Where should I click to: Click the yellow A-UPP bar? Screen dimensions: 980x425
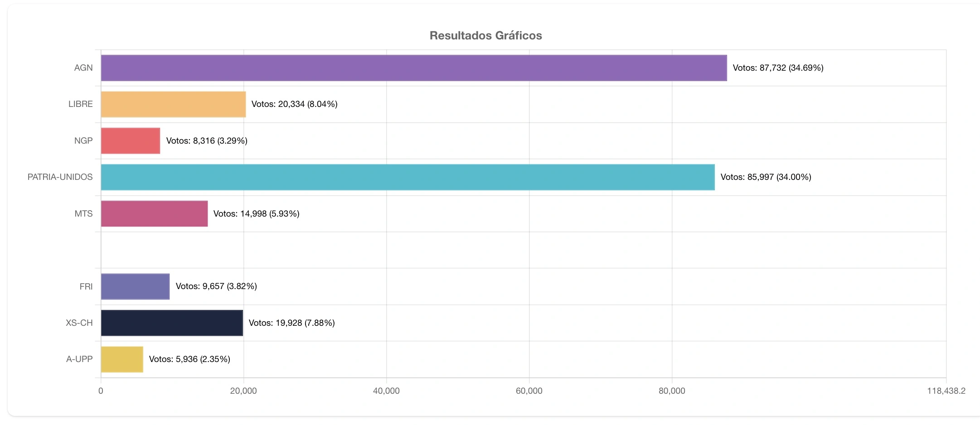(122, 359)
